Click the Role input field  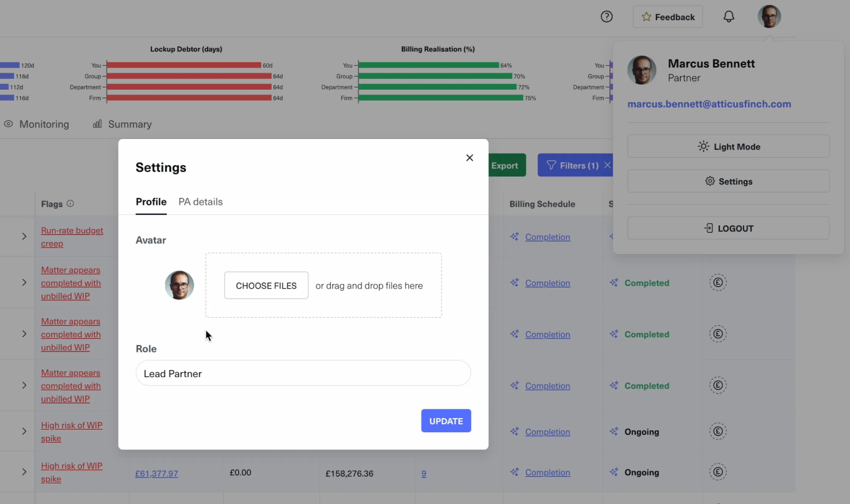point(303,373)
